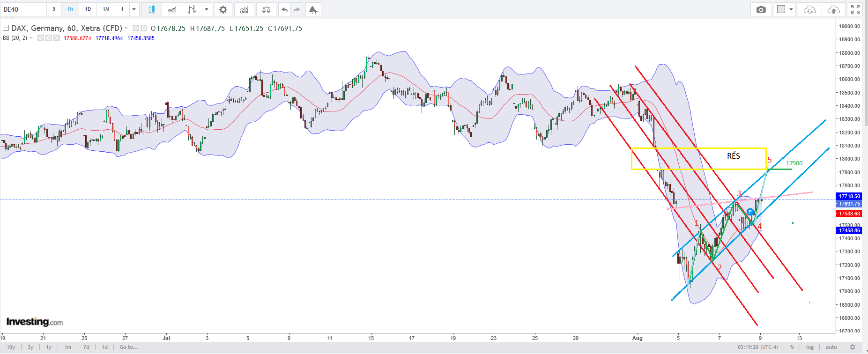
Task: Click the red 17588.68 price label
Action: coord(849,214)
